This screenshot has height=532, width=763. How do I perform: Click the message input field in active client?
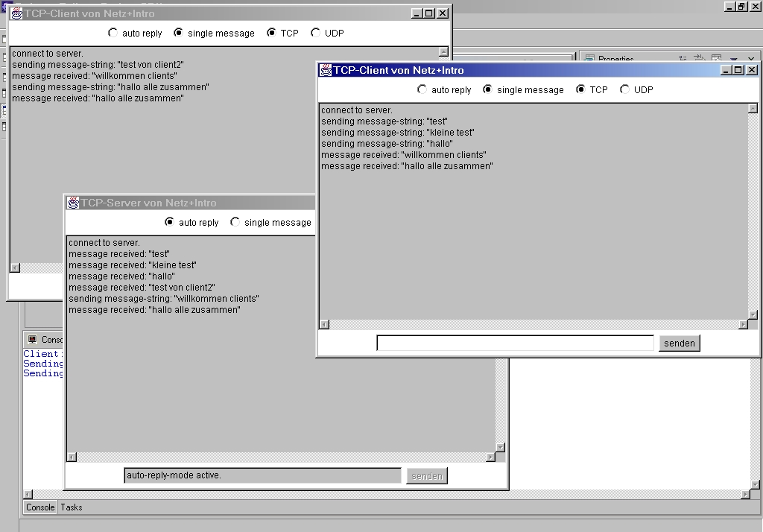(515, 343)
